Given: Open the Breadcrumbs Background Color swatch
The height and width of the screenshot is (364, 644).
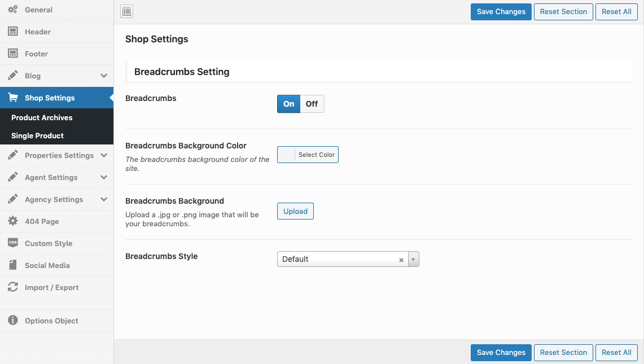Looking at the screenshot, I should pyautogui.click(x=287, y=155).
